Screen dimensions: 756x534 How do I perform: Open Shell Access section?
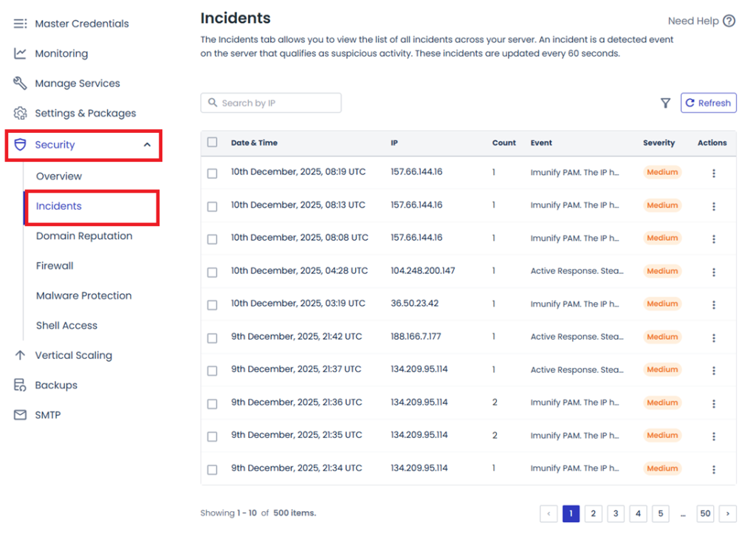(66, 326)
